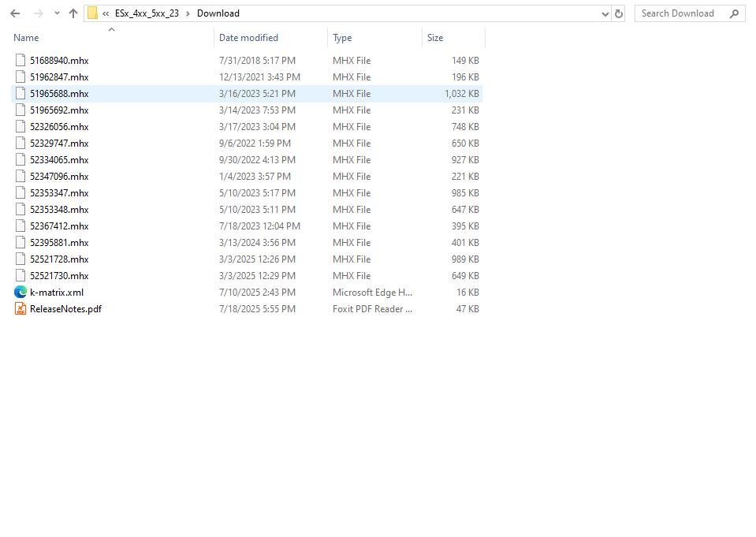Click the search magnifier icon
The width and height of the screenshot is (756, 537).
734,13
